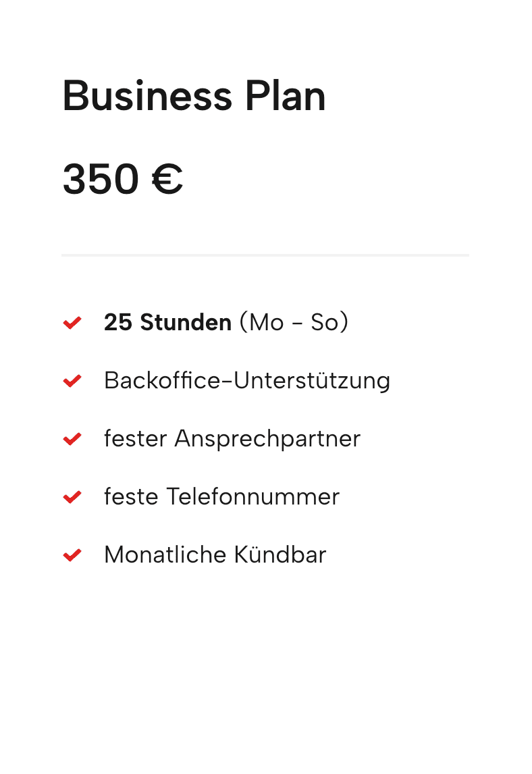Click the euro symbol in the price

pos(167,180)
